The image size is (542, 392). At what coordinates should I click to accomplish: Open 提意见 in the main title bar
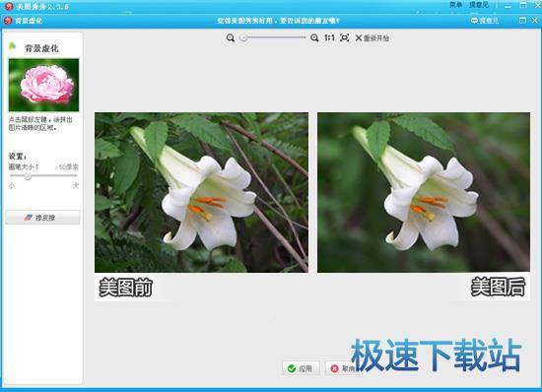coord(479,5)
